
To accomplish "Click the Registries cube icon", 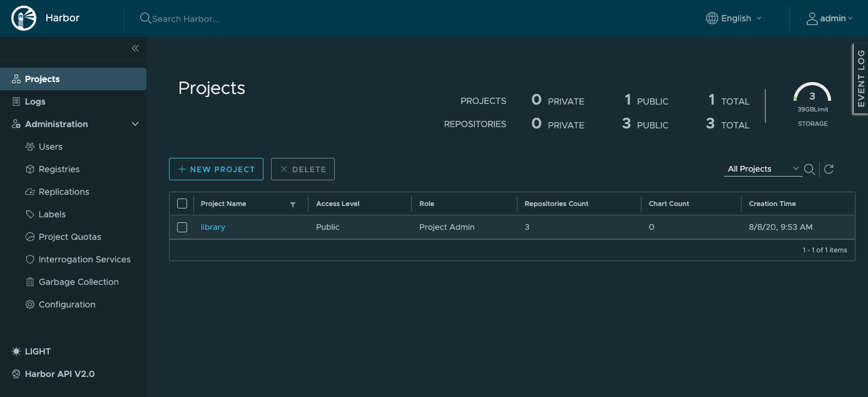I will pyautogui.click(x=30, y=169).
